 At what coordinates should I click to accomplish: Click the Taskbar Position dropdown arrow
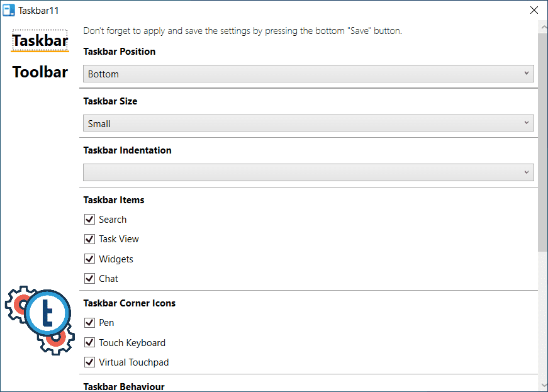(527, 74)
